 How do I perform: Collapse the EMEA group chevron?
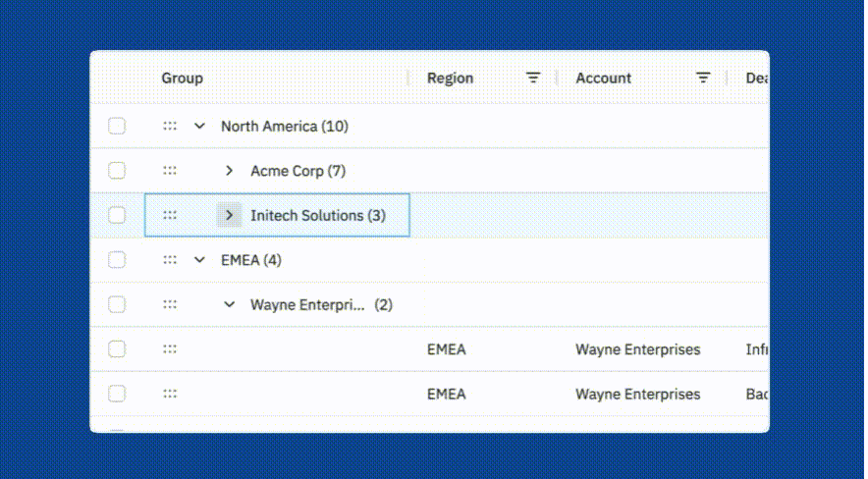pos(199,260)
